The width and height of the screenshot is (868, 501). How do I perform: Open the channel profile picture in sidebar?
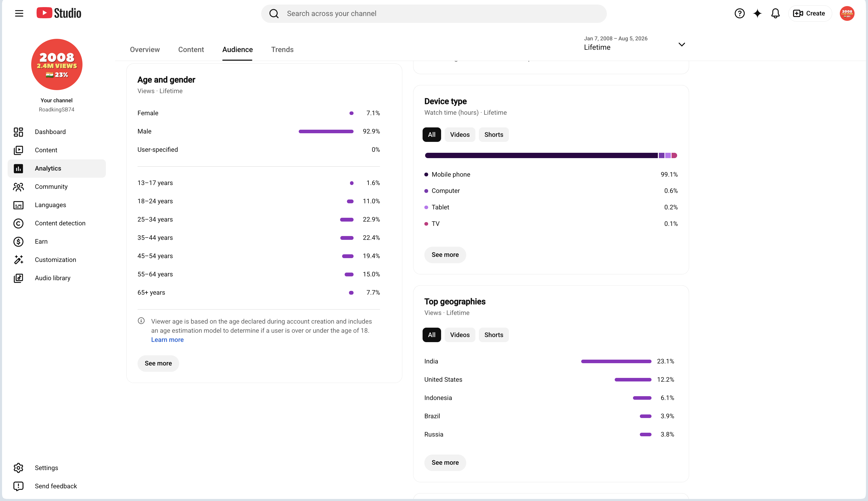(57, 64)
